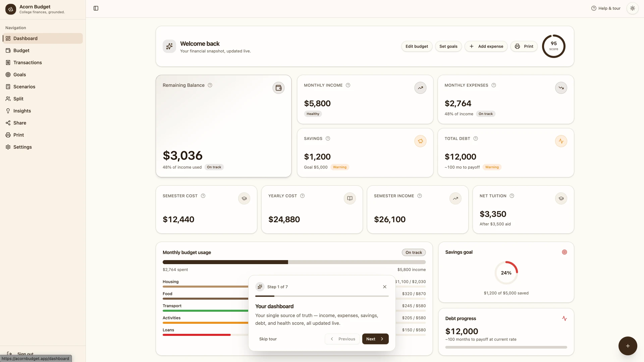Click the Warning badge on Savings card
This screenshot has height=362, width=644.
point(339,167)
